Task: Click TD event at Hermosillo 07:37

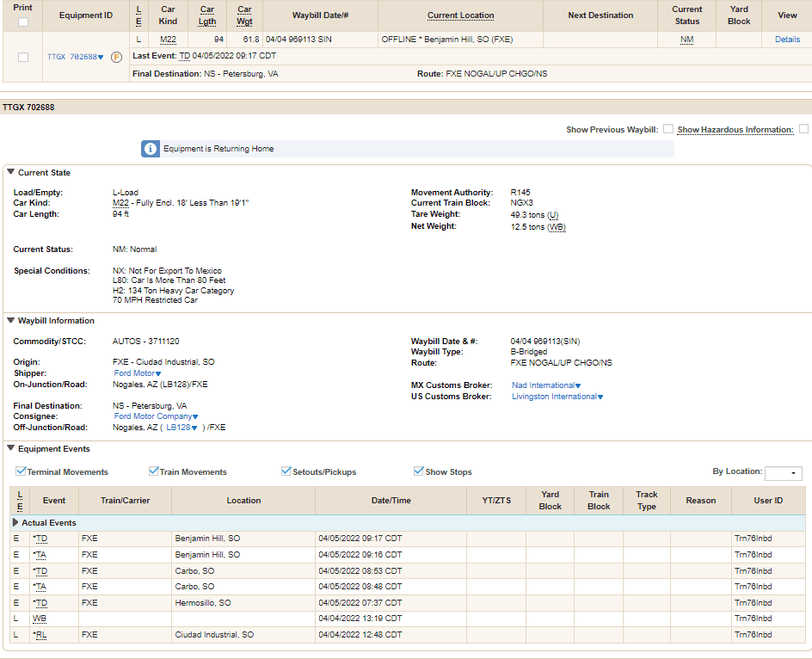Action: point(40,603)
